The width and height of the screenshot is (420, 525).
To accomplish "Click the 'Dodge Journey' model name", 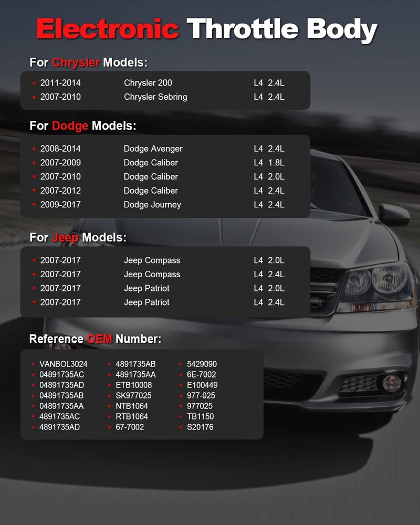I will click(152, 205).
